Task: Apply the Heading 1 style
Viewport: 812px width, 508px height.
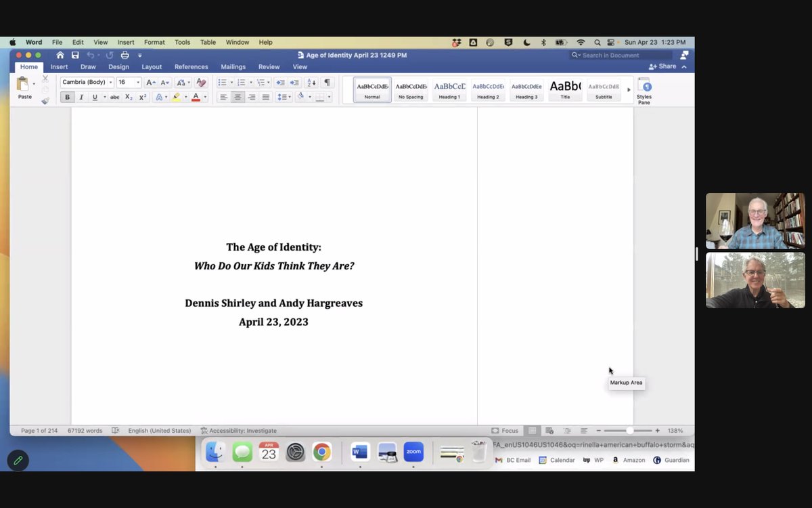Action: 449,89
